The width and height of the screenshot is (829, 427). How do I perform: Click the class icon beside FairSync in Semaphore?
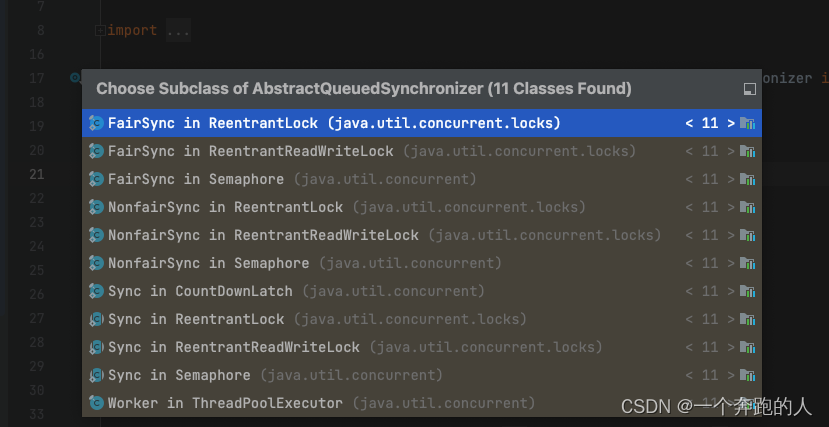[96, 179]
